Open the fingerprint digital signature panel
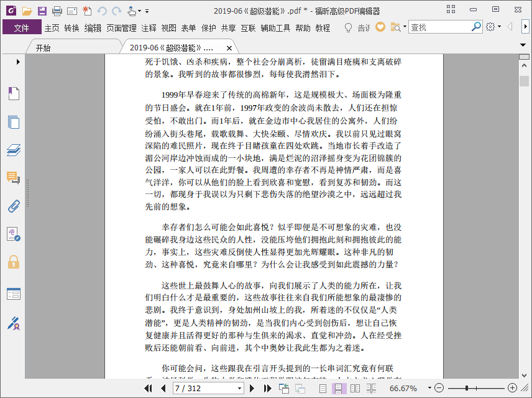 click(x=14, y=234)
